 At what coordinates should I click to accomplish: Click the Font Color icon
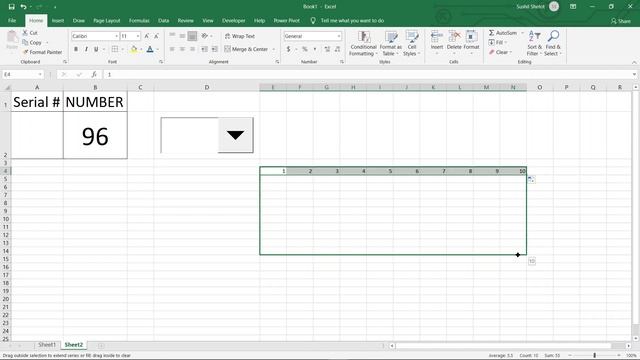click(150, 49)
